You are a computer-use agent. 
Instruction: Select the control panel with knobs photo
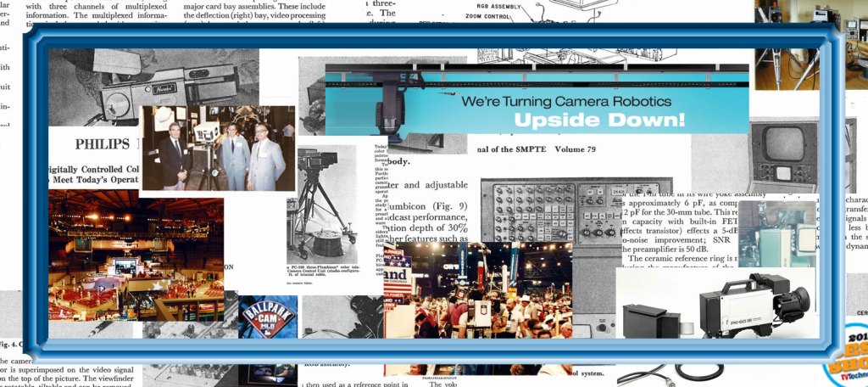click(x=576, y=214)
